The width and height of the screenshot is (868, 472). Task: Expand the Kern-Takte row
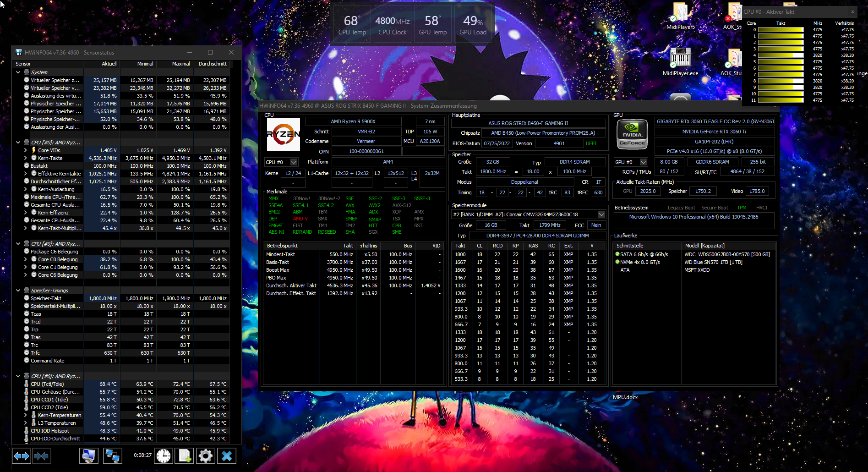(26, 158)
